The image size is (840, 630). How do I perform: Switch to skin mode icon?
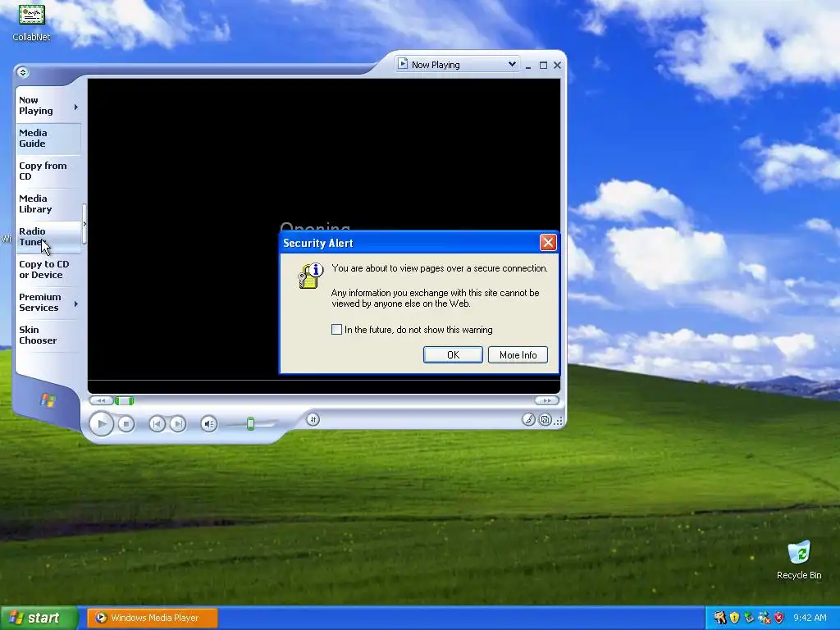click(x=545, y=419)
